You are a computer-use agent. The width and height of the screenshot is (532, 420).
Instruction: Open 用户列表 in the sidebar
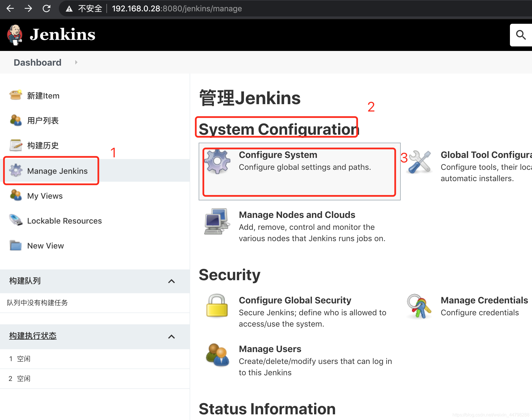tap(43, 121)
